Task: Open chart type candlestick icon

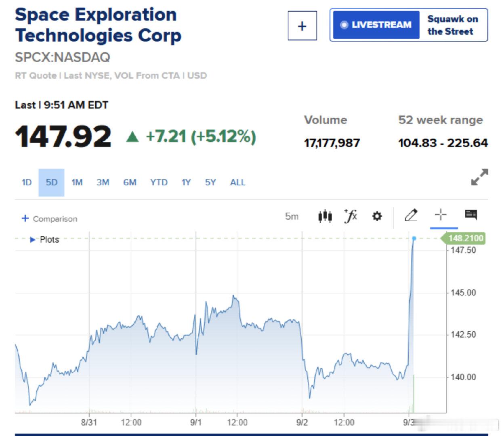Action: 325,216
